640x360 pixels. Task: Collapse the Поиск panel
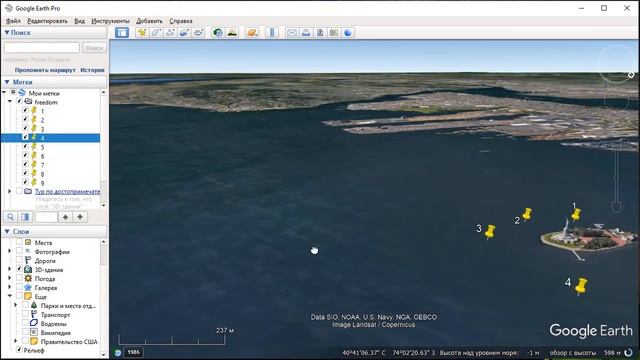pos(7,32)
